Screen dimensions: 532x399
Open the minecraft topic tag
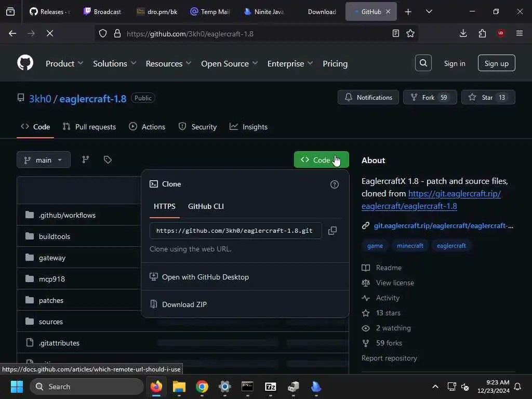click(410, 246)
